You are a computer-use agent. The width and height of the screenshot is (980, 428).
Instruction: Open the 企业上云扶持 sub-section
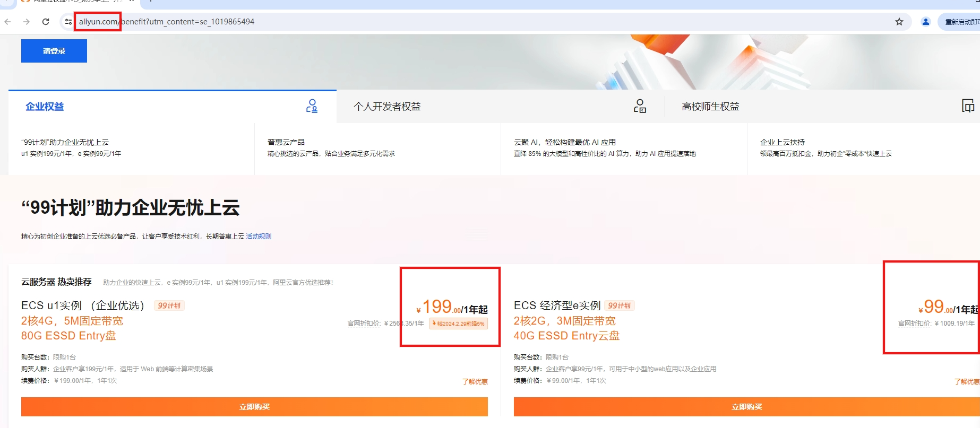(x=864, y=148)
